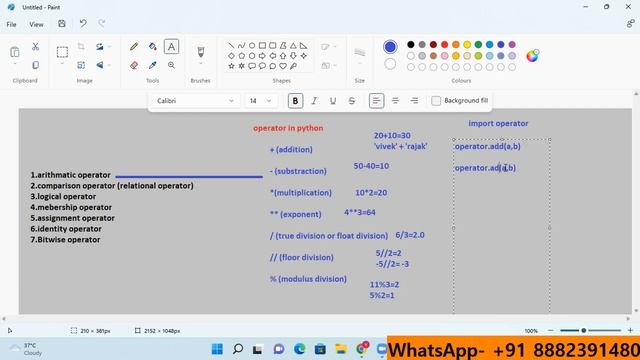Expand the Flip options arrow
The width and height of the screenshot is (640, 360).
(109, 65)
